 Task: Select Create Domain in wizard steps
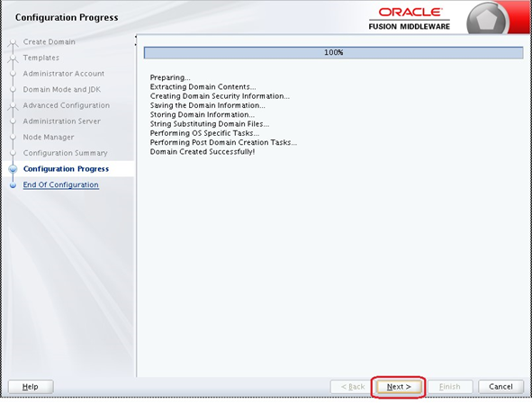click(x=50, y=41)
